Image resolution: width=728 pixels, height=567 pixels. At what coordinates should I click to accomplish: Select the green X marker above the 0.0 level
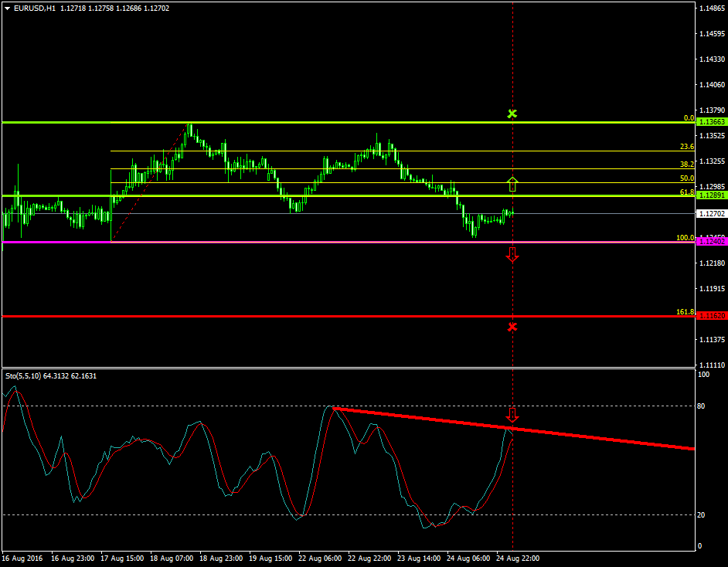(512, 114)
